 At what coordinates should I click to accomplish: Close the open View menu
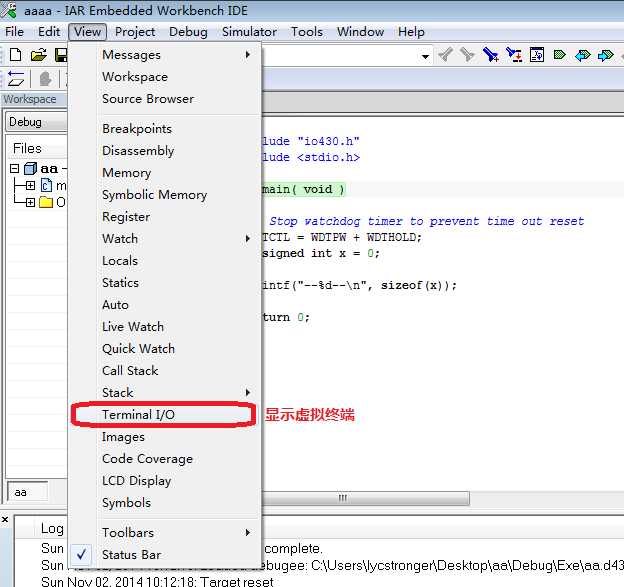coord(88,31)
